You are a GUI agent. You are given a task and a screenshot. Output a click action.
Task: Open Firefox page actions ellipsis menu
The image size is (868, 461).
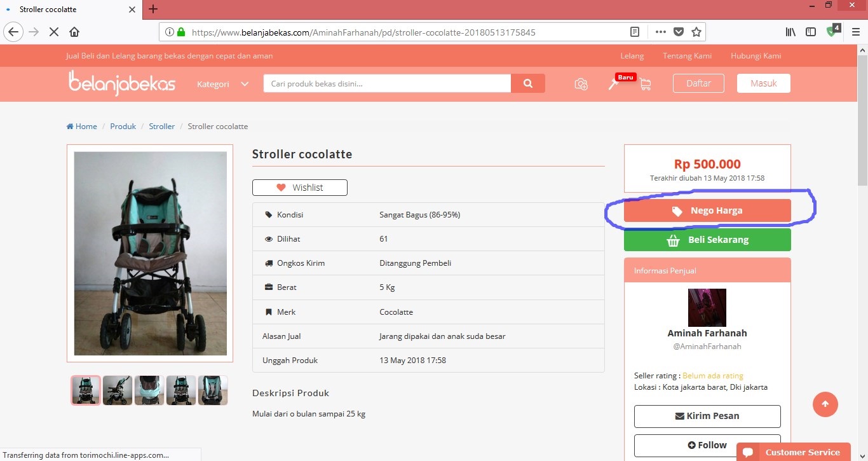[x=660, y=32]
